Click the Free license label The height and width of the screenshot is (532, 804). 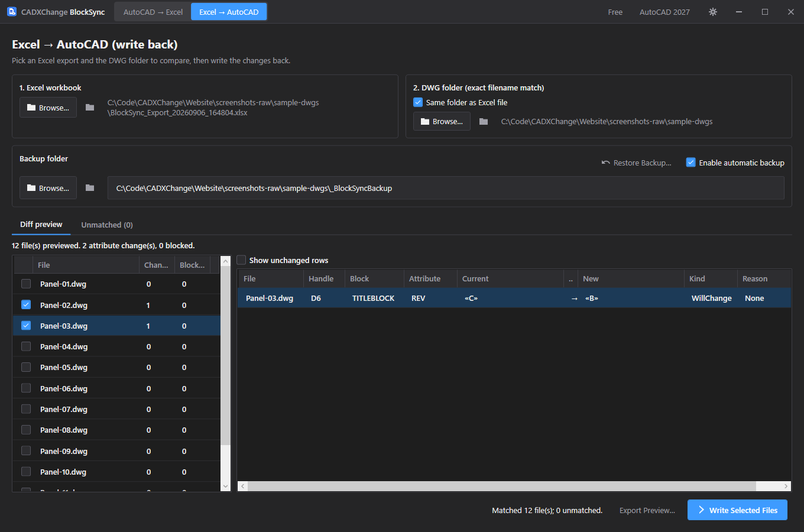[615, 12]
